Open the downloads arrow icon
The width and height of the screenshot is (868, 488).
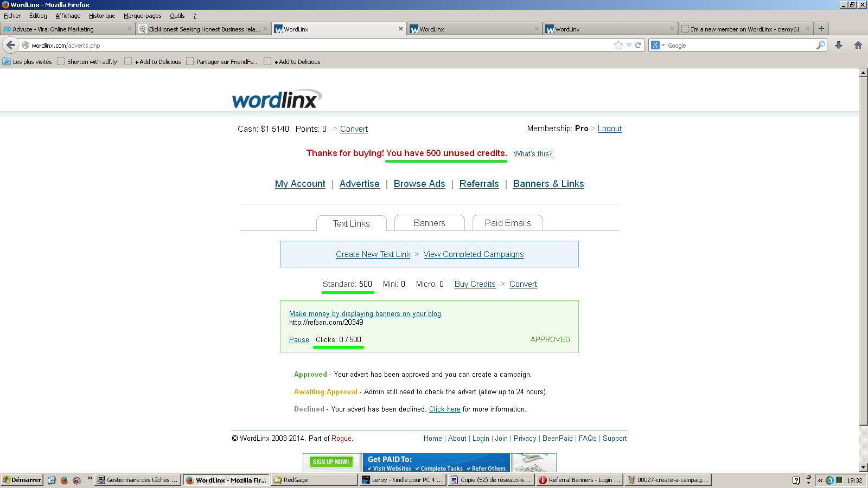tap(839, 45)
